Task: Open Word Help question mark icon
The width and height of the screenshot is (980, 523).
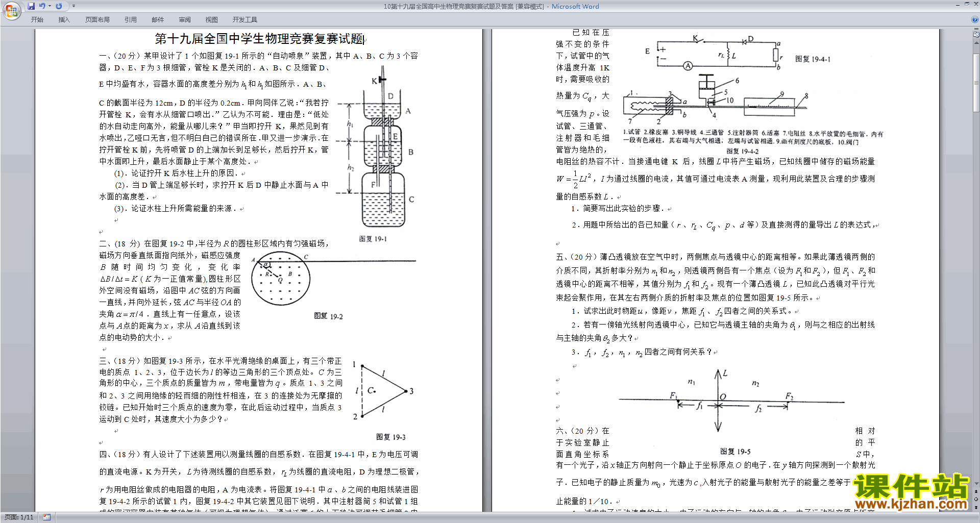Action: pyautogui.click(x=974, y=20)
